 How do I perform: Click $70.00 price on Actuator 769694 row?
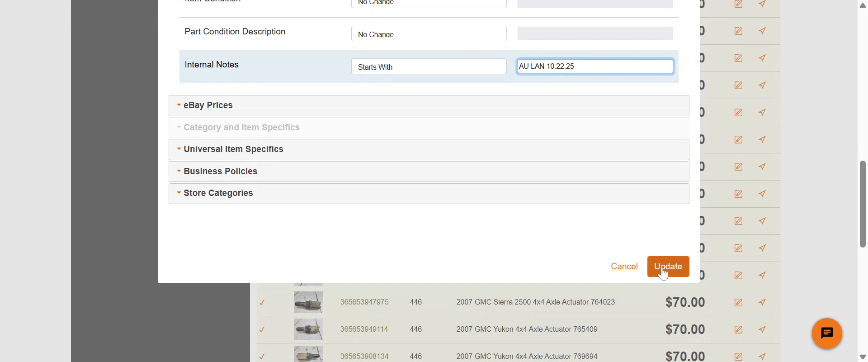pyautogui.click(x=685, y=356)
